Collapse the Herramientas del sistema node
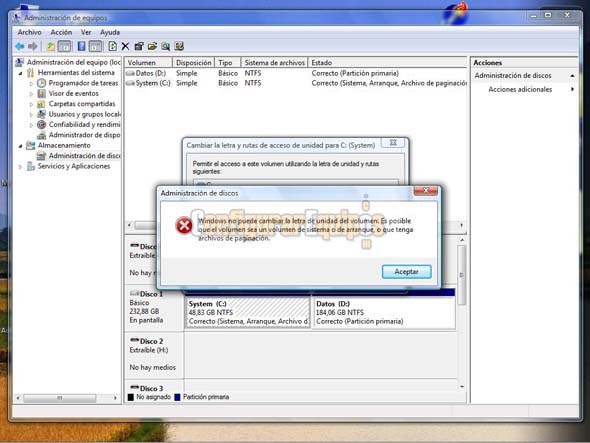Viewport: 590px width, 443px height. coord(20,73)
